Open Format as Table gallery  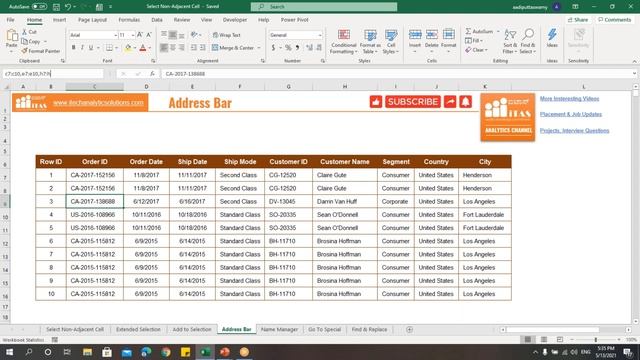click(370, 41)
